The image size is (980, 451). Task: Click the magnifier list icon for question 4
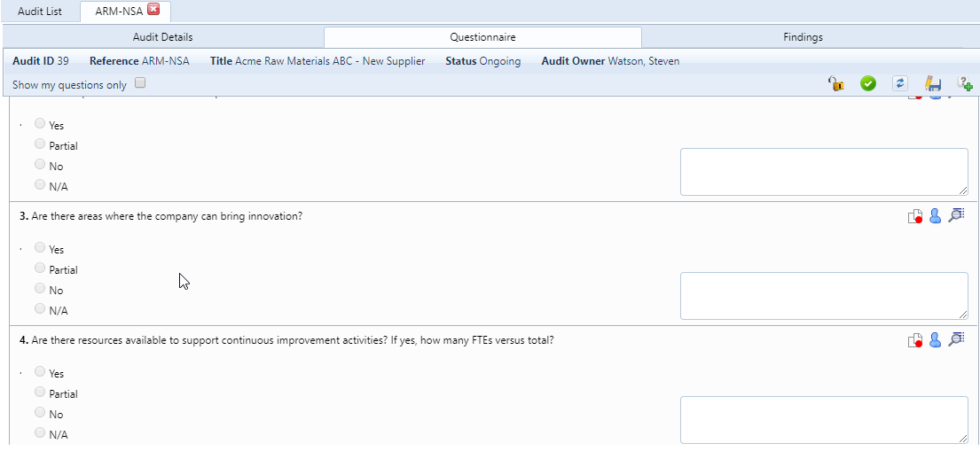tap(956, 339)
